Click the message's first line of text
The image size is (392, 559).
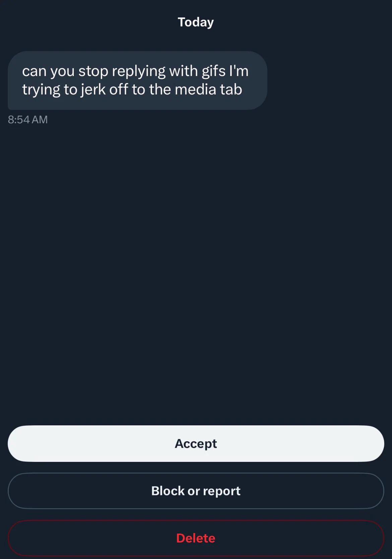[x=135, y=71]
